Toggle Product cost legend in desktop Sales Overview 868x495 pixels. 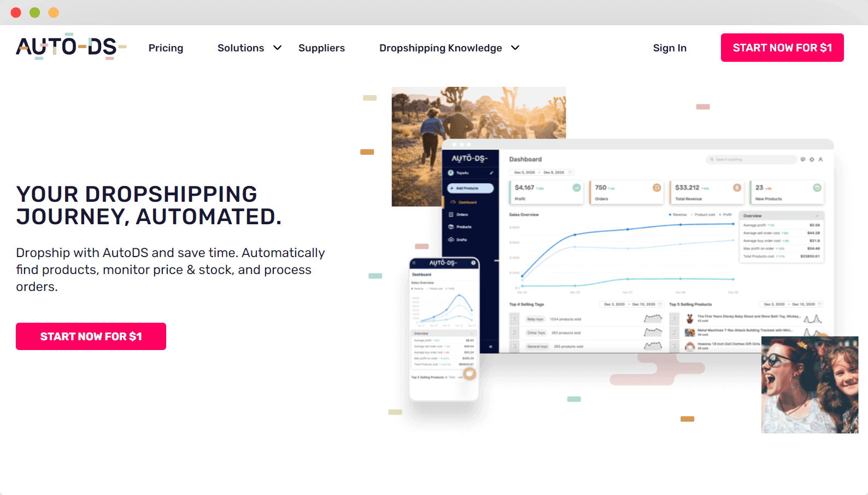click(703, 215)
